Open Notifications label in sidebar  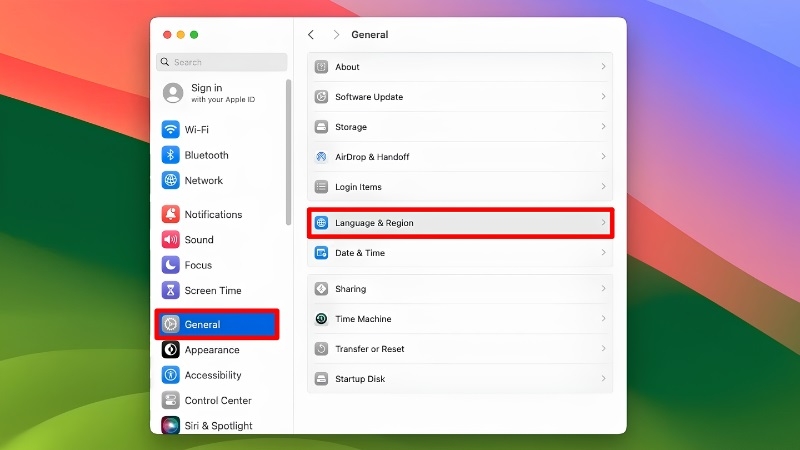(x=213, y=214)
